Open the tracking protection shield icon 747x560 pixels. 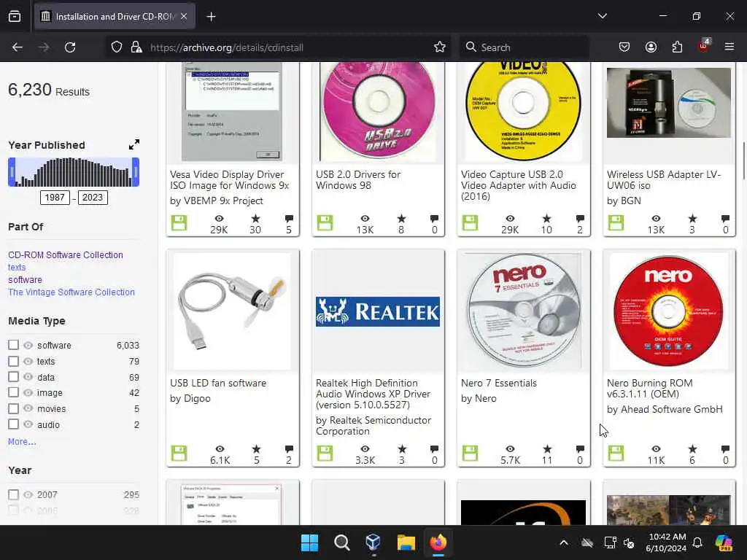117,47
